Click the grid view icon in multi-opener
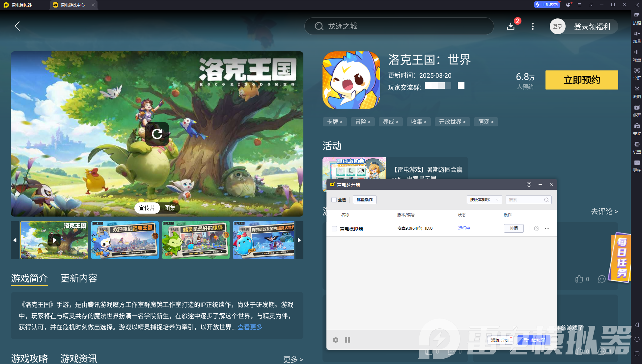Screen dimensions: 642x364 point(348,340)
